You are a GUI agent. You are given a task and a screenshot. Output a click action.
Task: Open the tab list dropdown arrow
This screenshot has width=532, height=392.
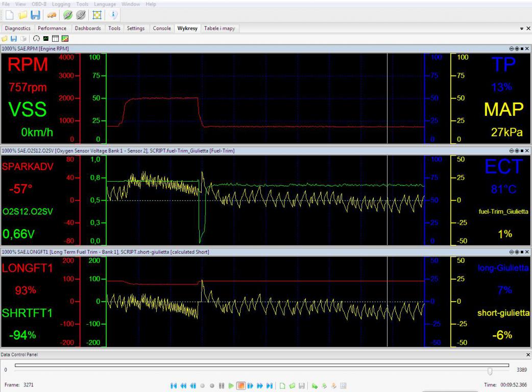coord(521,29)
